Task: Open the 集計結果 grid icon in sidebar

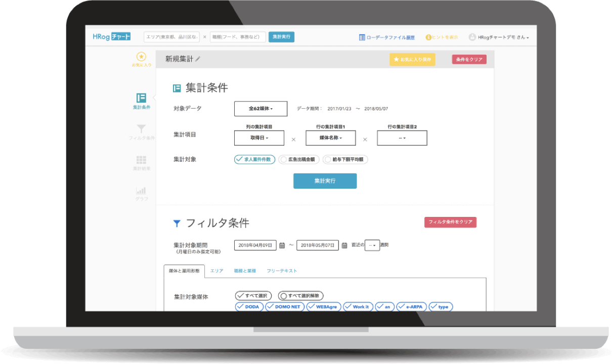Action: coord(141,160)
